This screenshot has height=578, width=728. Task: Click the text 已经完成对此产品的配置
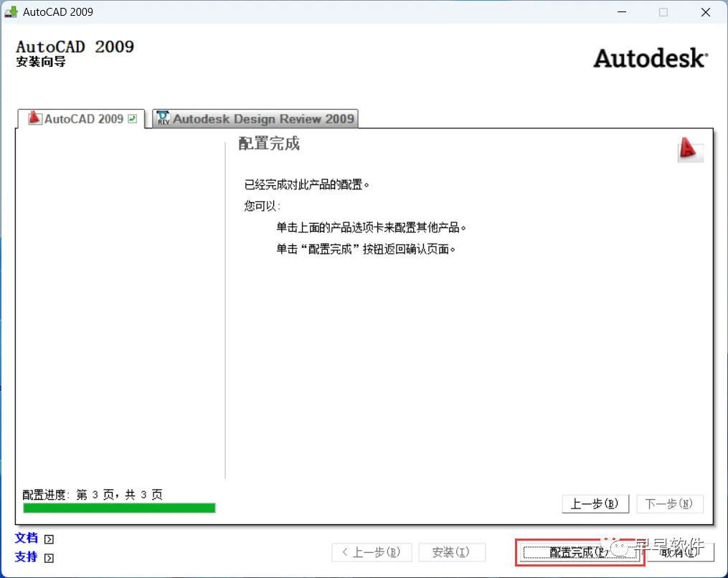click(x=306, y=185)
